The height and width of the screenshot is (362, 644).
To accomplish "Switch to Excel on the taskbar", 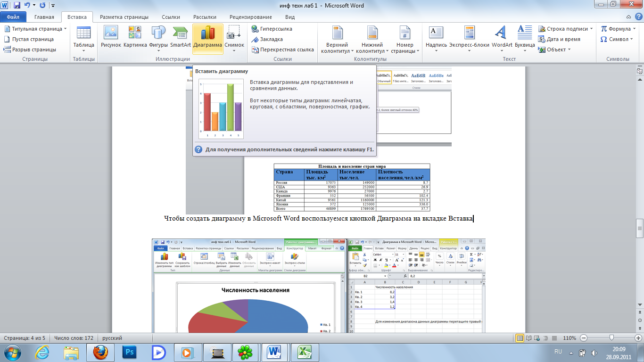I will click(304, 352).
